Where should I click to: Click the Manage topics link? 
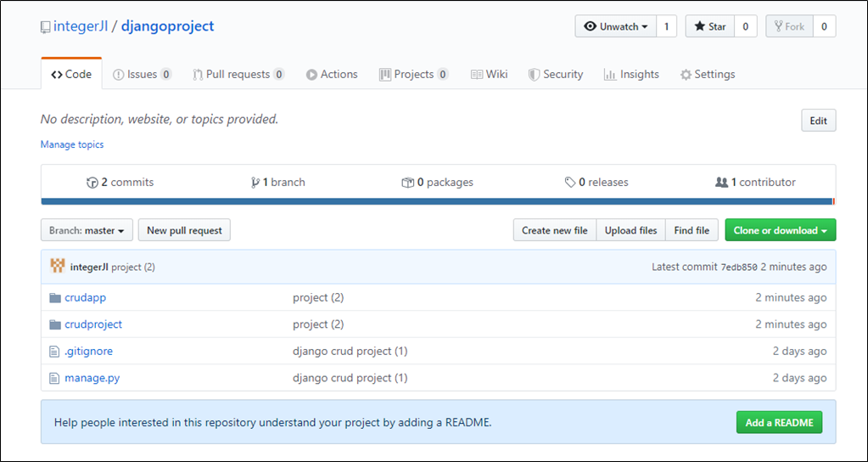point(72,144)
